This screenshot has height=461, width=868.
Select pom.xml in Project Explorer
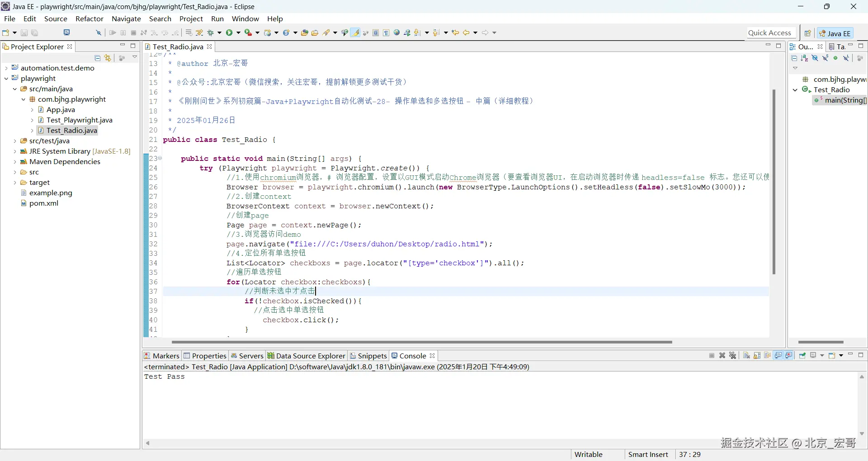43,203
